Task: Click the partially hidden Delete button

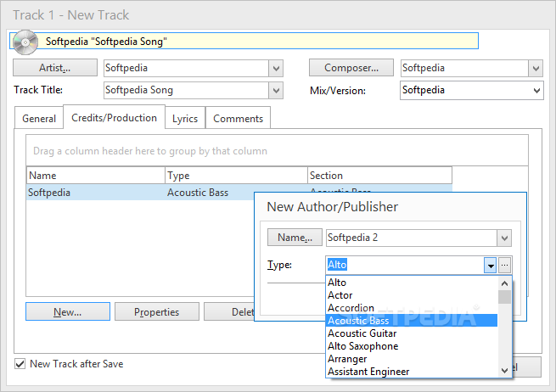Action: point(229,312)
